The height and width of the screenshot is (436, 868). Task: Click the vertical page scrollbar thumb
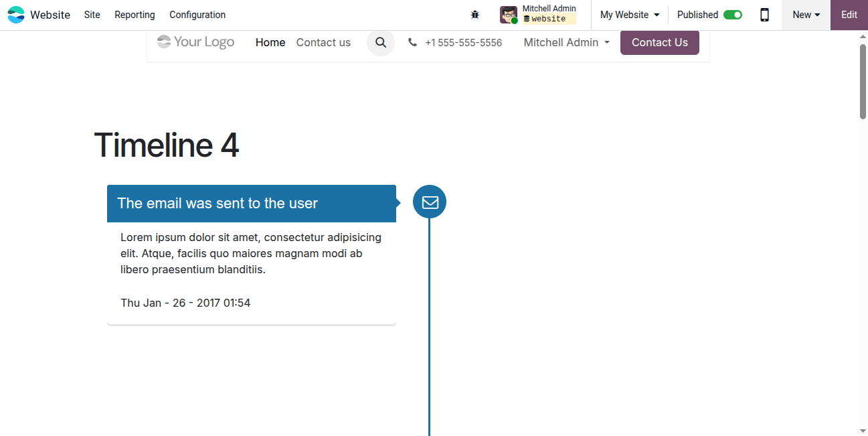(x=863, y=81)
